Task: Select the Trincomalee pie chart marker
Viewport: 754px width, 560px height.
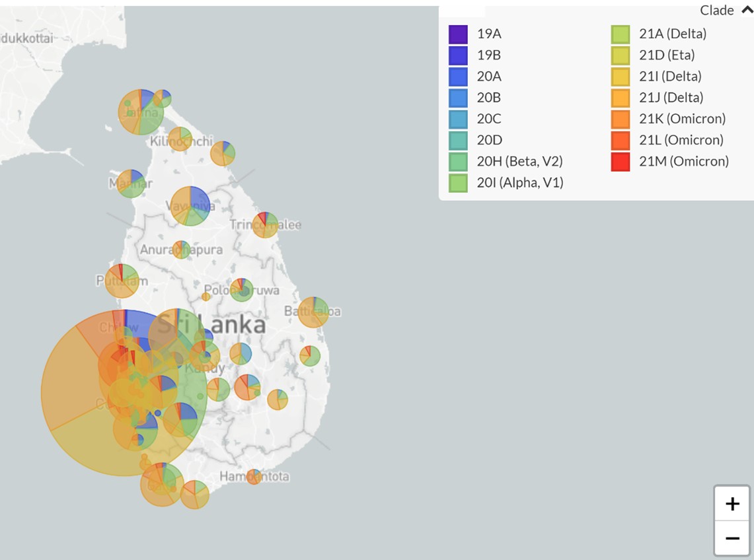Action: coord(265,225)
